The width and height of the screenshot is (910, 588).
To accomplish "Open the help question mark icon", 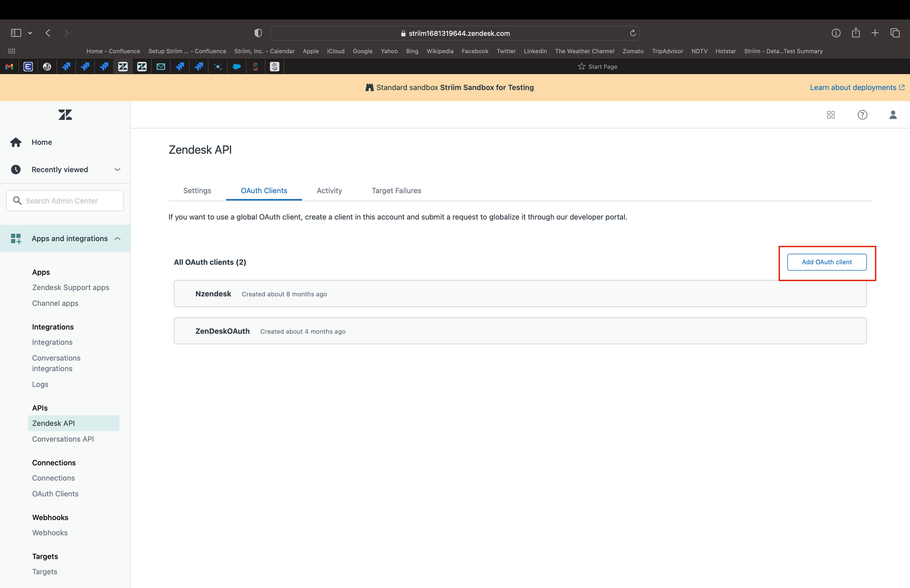I will (x=862, y=114).
